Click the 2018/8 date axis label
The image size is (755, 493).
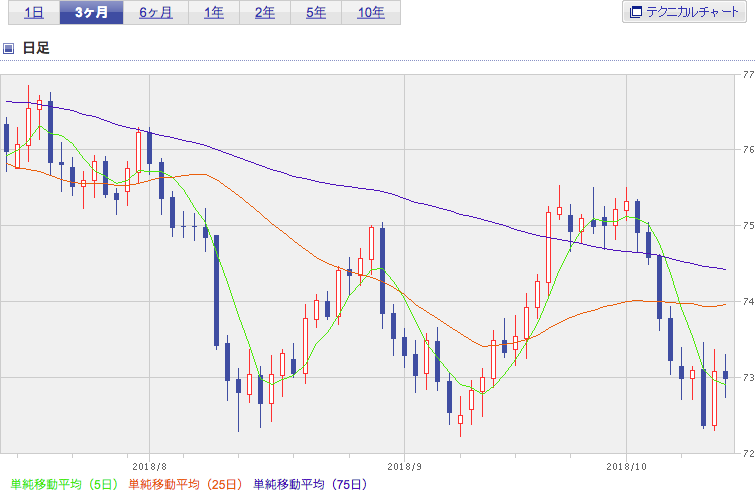pos(149,467)
